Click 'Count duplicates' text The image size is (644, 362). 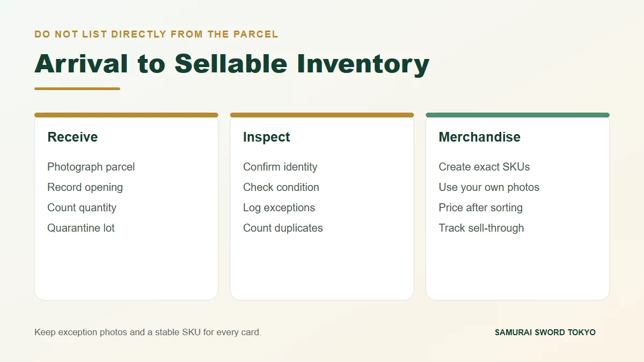click(283, 228)
